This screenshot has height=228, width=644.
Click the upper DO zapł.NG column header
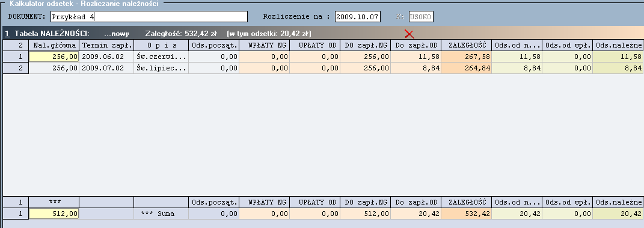click(366, 45)
